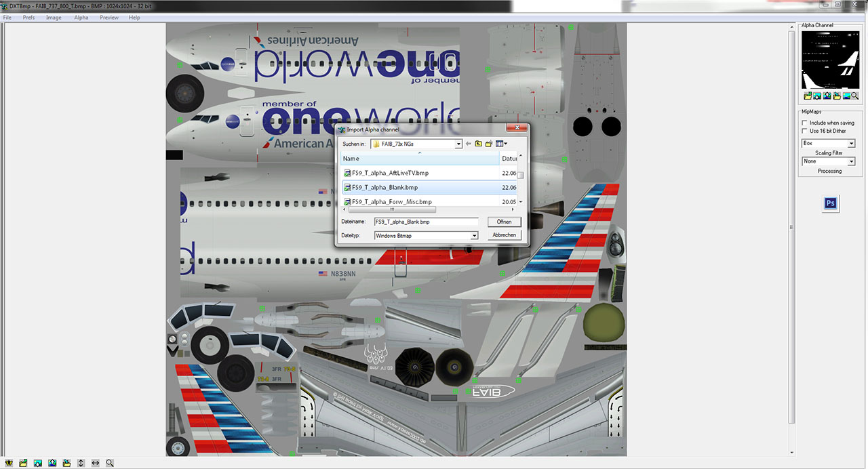Click the file list vertical scrollbar thumb
Image resolution: width=868 pixels, height=469 pixels.
point(521,176)
